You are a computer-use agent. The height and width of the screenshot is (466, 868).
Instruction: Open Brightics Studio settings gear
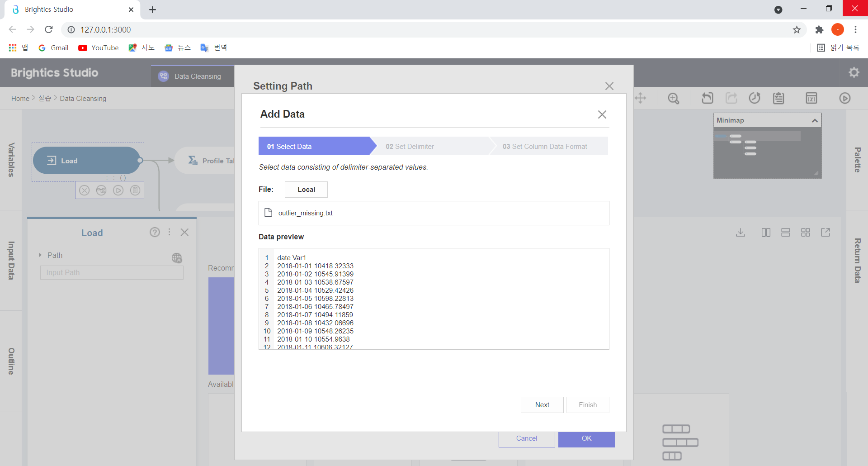[x=854, y=72]
